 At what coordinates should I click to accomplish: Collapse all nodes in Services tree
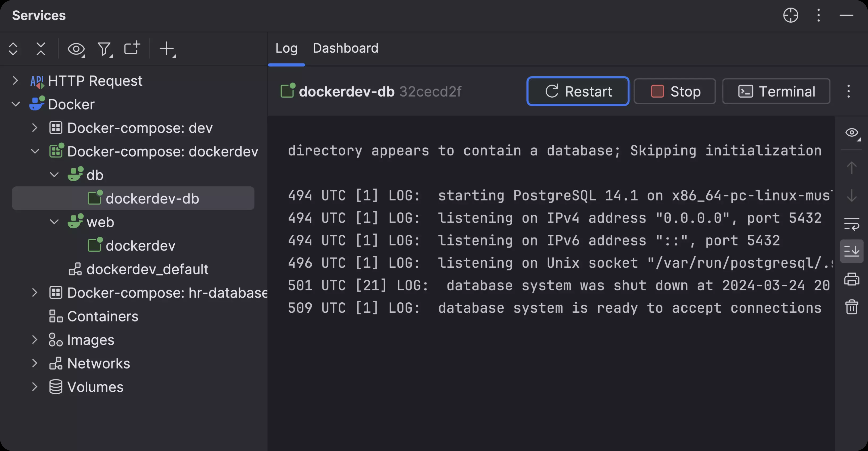(x=40, y=49)
